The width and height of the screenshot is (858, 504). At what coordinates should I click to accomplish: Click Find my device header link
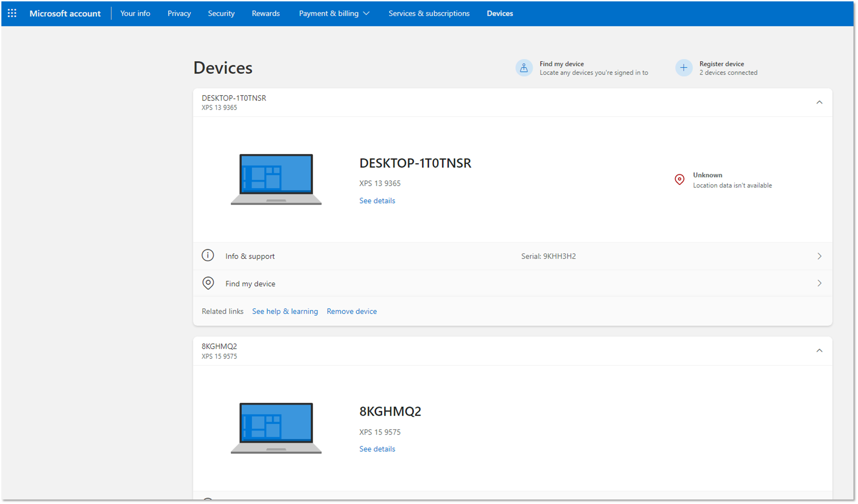[562, 64]
